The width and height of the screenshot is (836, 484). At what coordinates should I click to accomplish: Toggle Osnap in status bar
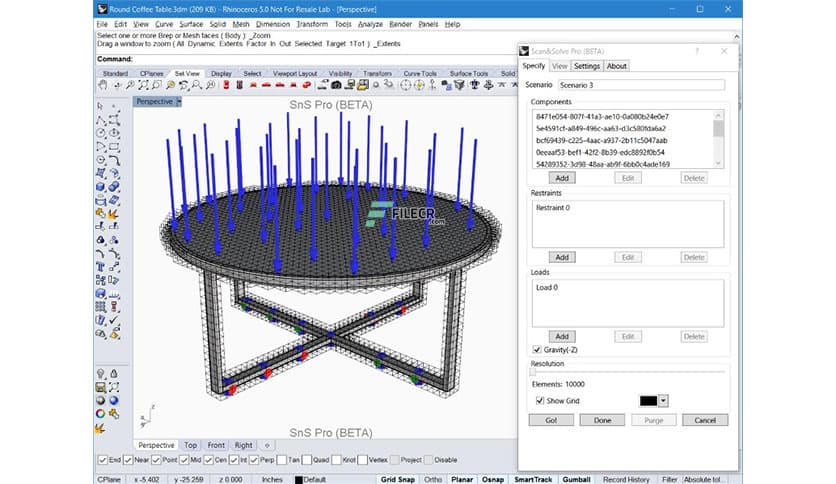click(493, 480)
